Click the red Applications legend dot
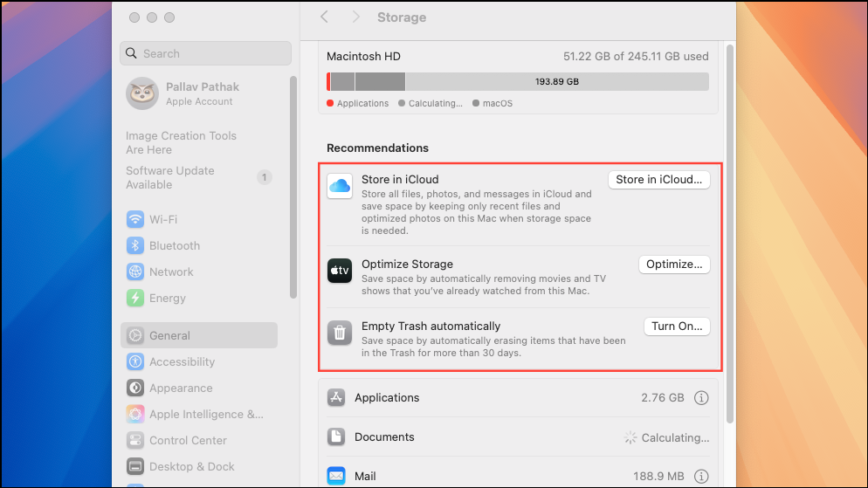This screenshot has height=488, width=868. click(x=330, y=103)
